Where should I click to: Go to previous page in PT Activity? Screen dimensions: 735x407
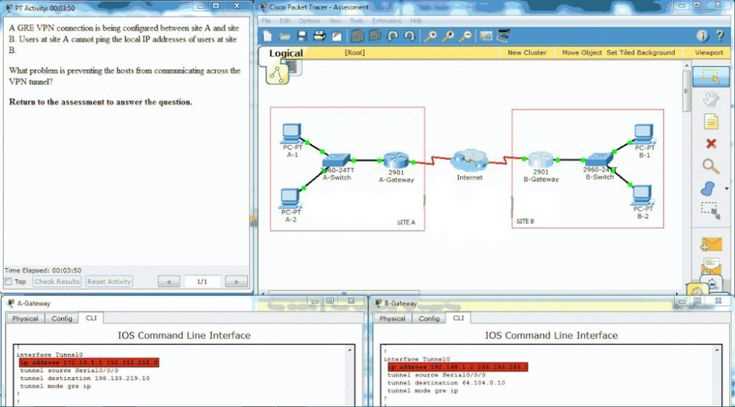pos(169,282)
